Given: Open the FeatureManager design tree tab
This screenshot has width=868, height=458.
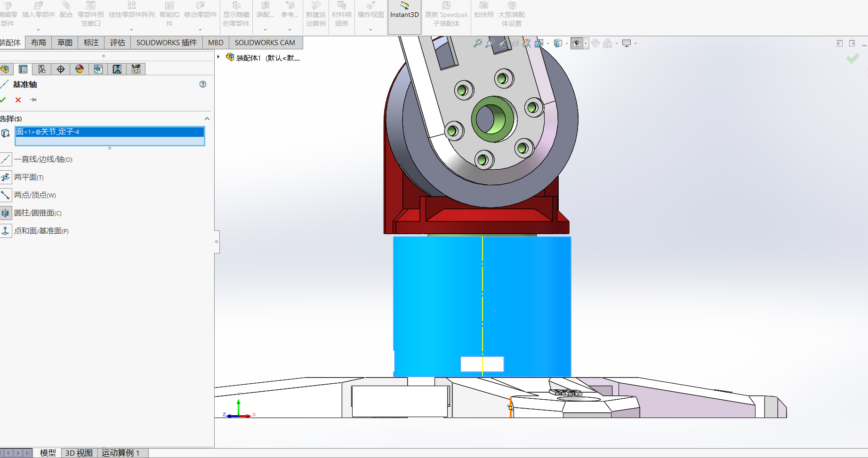Looking at the screenshot, I should (5, 69).
